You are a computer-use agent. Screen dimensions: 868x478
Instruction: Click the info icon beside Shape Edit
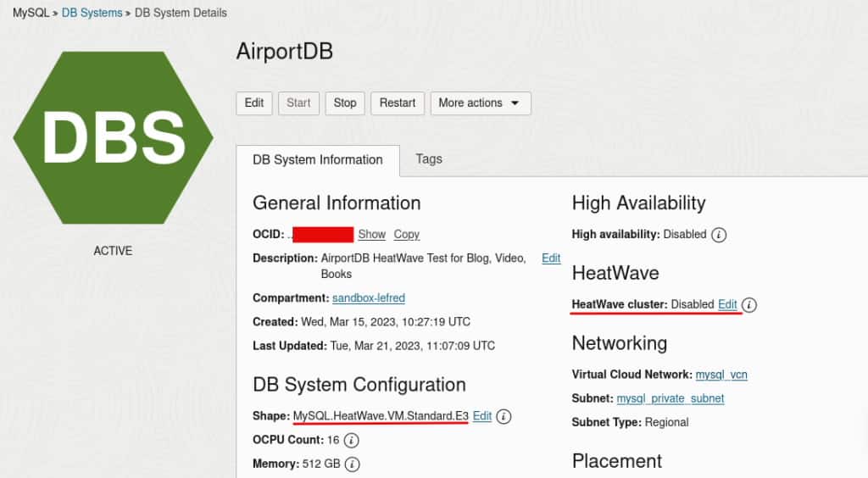click(504, 417)
